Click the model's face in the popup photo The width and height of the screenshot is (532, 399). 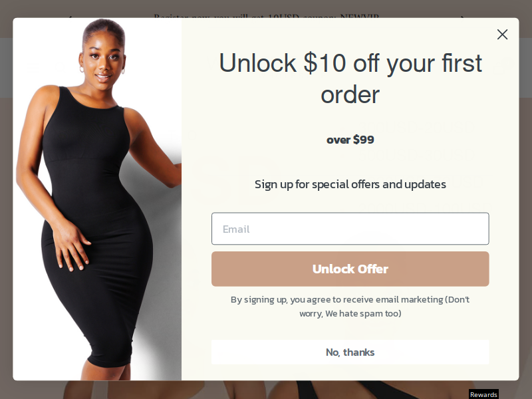point(104,59)
